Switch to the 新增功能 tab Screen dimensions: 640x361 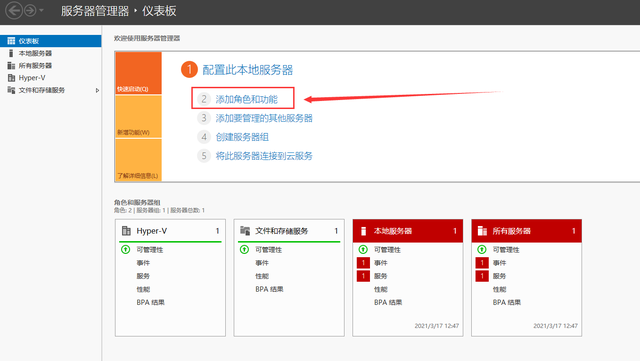click(x=138, y=117)
